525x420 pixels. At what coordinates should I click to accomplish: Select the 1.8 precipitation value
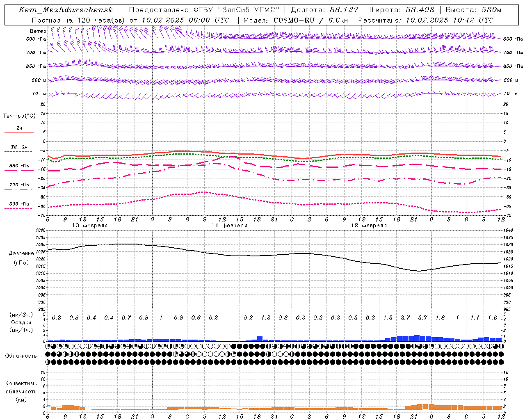(440, 318)
